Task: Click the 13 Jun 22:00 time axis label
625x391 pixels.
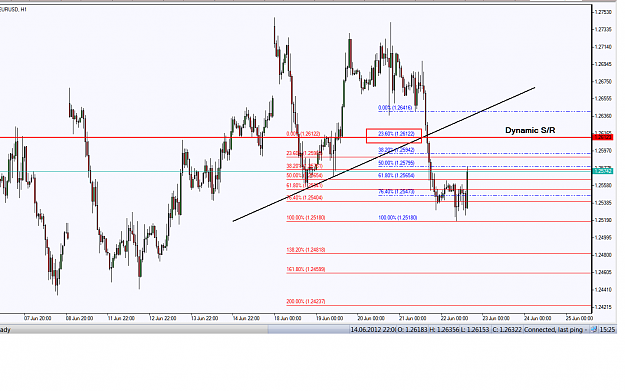Action: pos(204,318)
